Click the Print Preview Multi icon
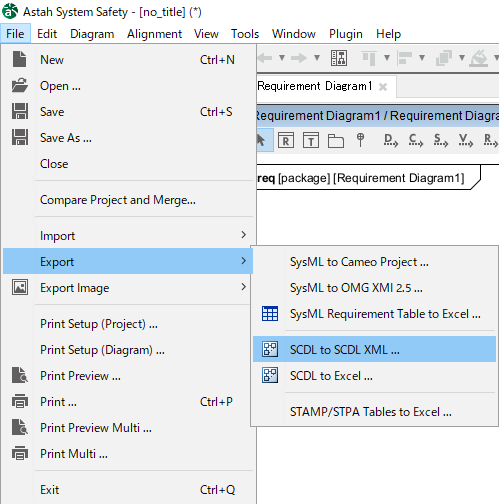499x504 pixels. [20, 427]
